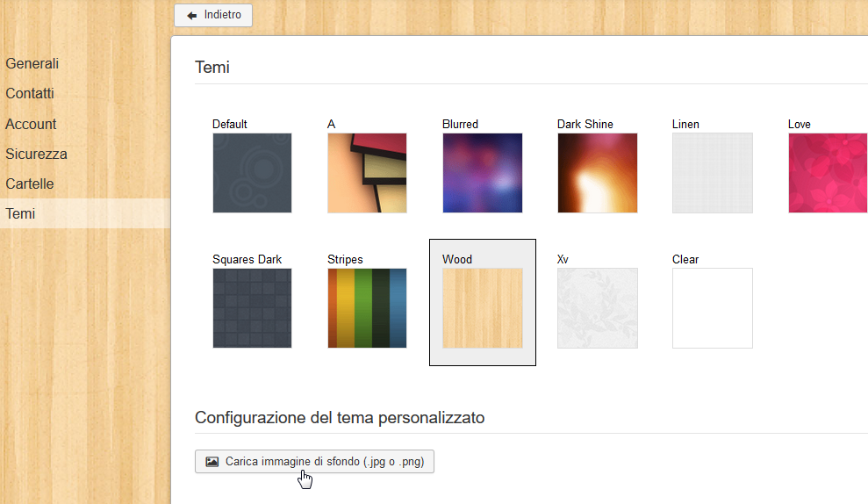
Task: Go to Account settings
Action: pyautogui.click(x=31, y=124)
